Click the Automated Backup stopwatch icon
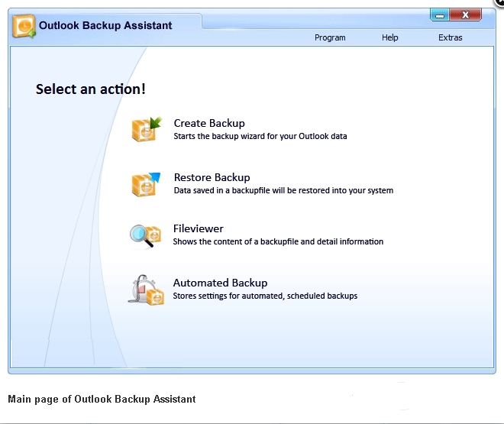This screenshot has width=504, height=424. 147,290
